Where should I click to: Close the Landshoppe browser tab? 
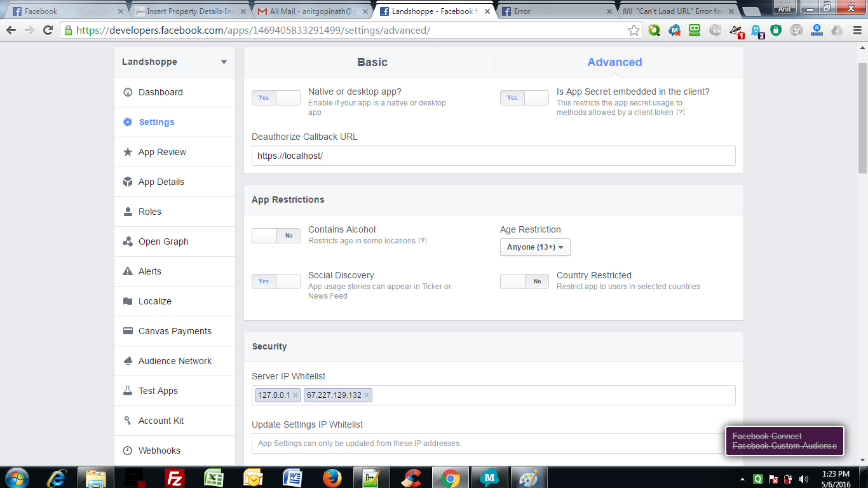(x=487, y=11)
